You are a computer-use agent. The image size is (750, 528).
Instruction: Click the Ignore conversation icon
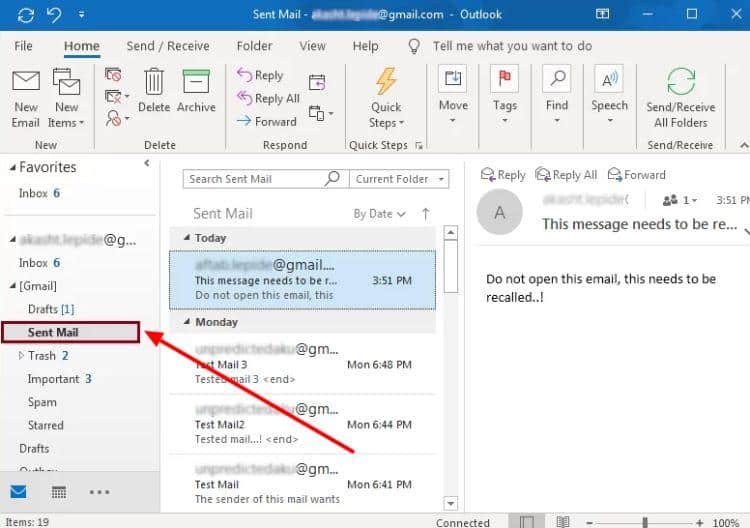(x=113, y=75)
